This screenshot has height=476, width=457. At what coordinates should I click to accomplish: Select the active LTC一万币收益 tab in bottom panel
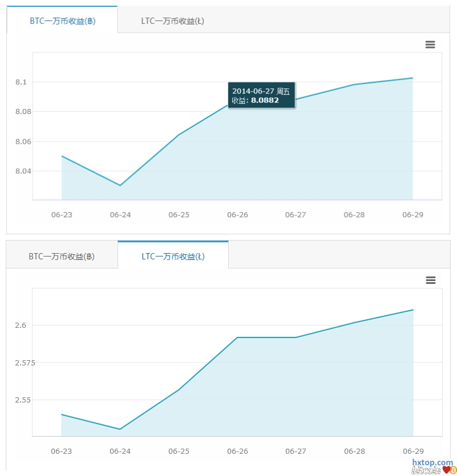coord(173,256)
